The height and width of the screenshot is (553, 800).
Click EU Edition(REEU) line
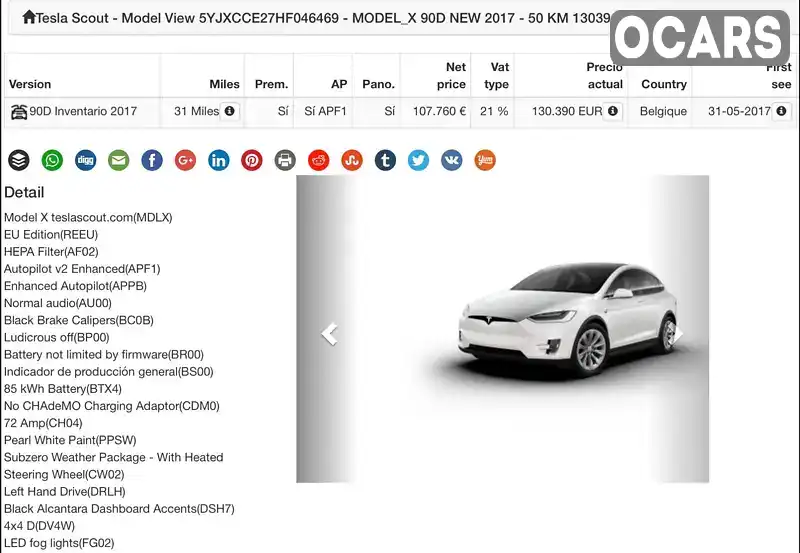[51, 235]
